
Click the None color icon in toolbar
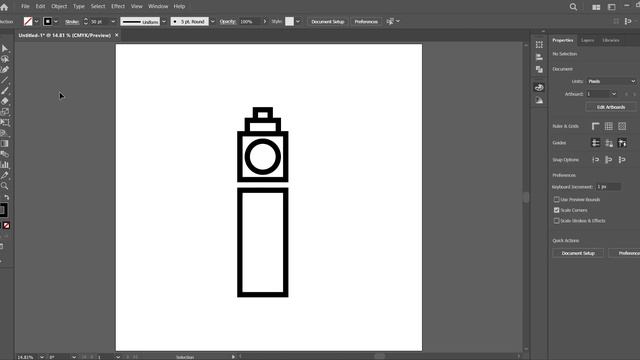point(7,225)
